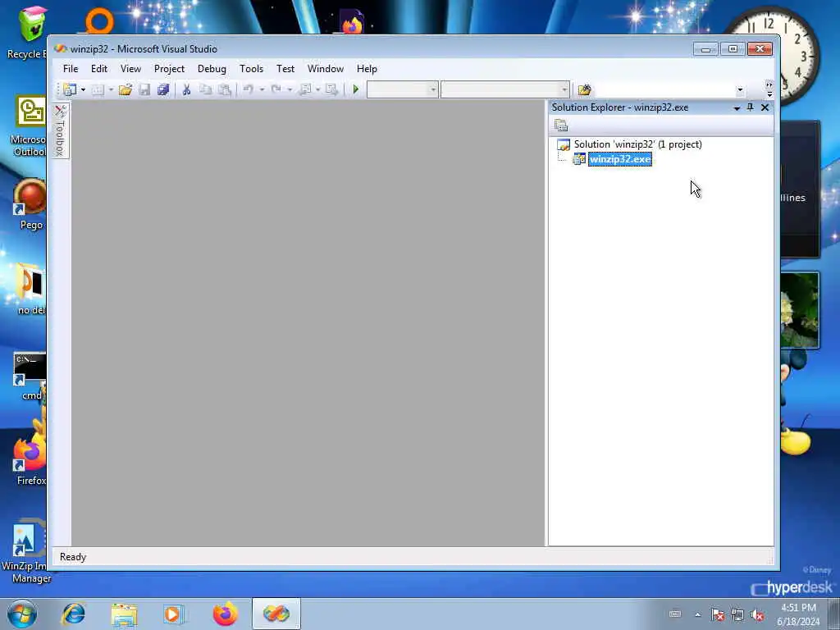Expand the Redo history dropdown arrow
Viewport: 840px width, 630px height.
(x=290, y=89)
